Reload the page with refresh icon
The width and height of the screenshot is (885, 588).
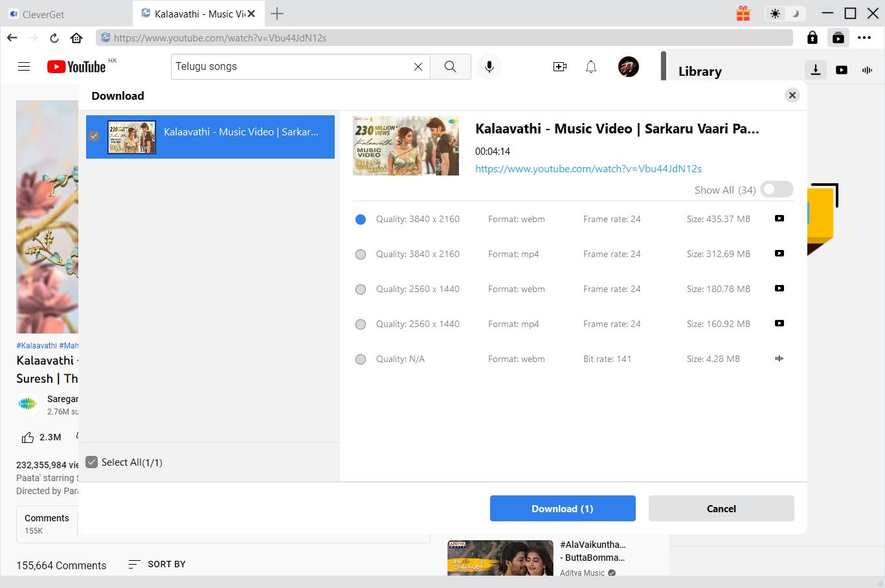54,38
